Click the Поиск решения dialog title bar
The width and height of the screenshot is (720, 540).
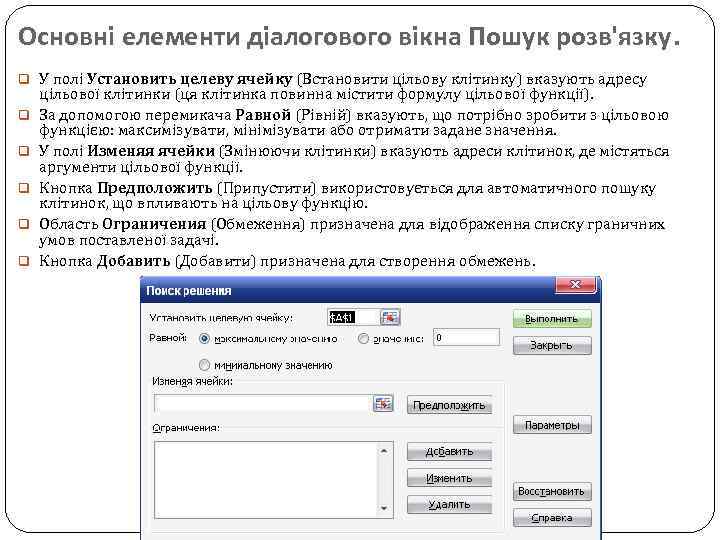coord(348,290)
